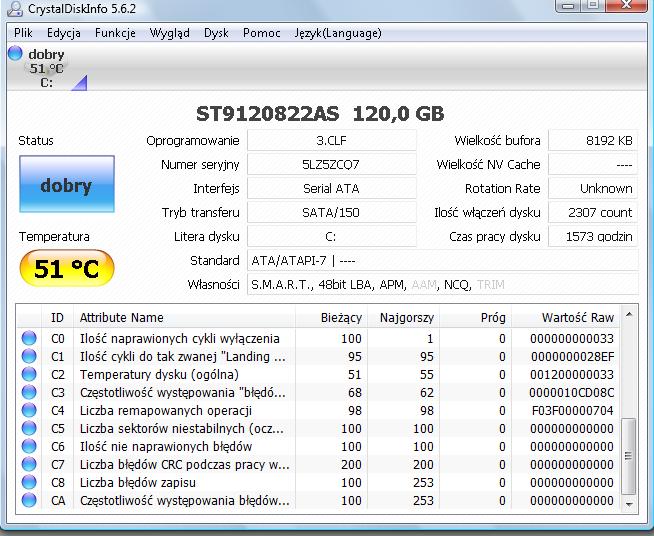
Task: Open the Wygląd menu
Action: (x=169, y=33)
